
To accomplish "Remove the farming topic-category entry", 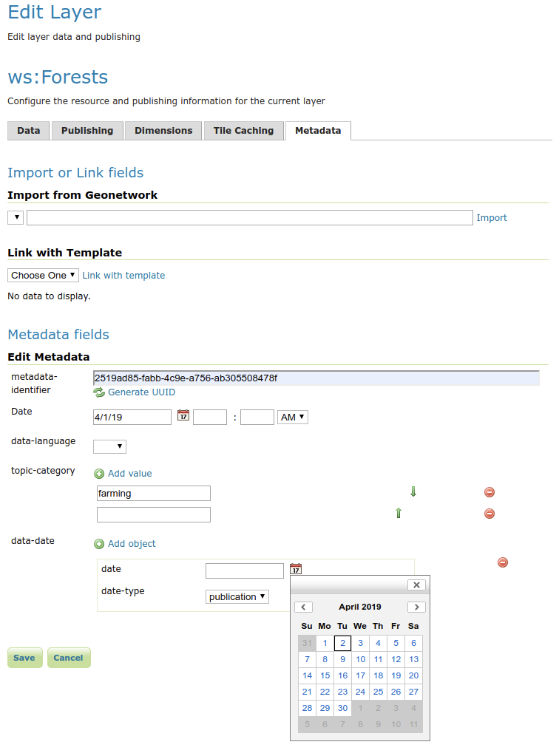I will click(489, 492).
